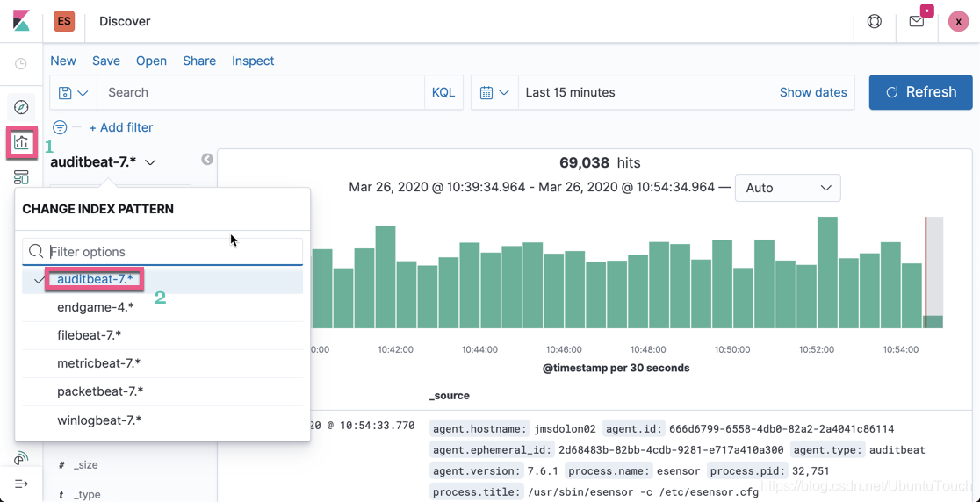Image resolution: width=980 pixels, height=502 pixels.
Task: Open the saved query menu
Action: point(74,92)
